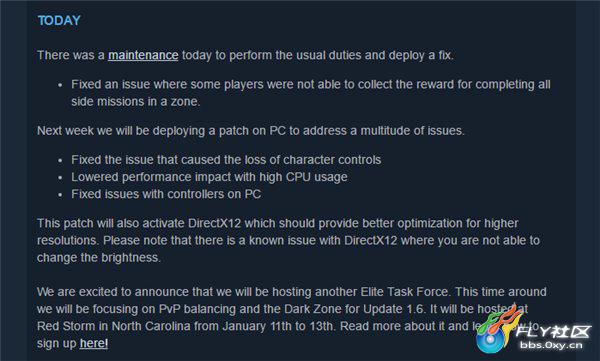The image size is (600, 361).
Task: Open the underlined maintenance link
Action: [143, 55]
